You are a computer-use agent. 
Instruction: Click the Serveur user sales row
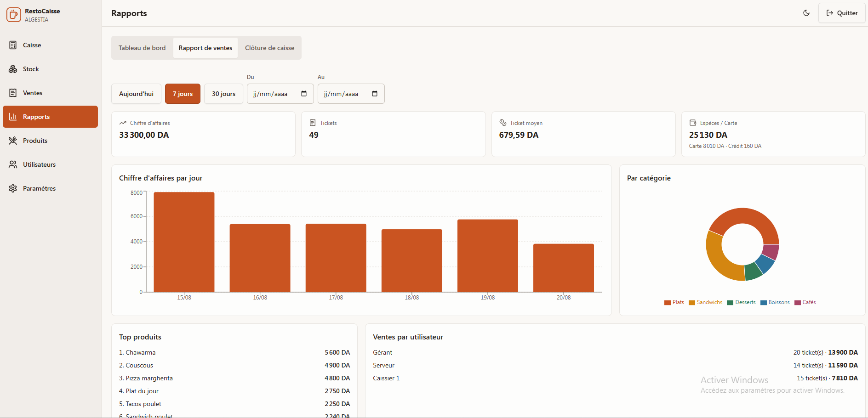click(615, 365)
